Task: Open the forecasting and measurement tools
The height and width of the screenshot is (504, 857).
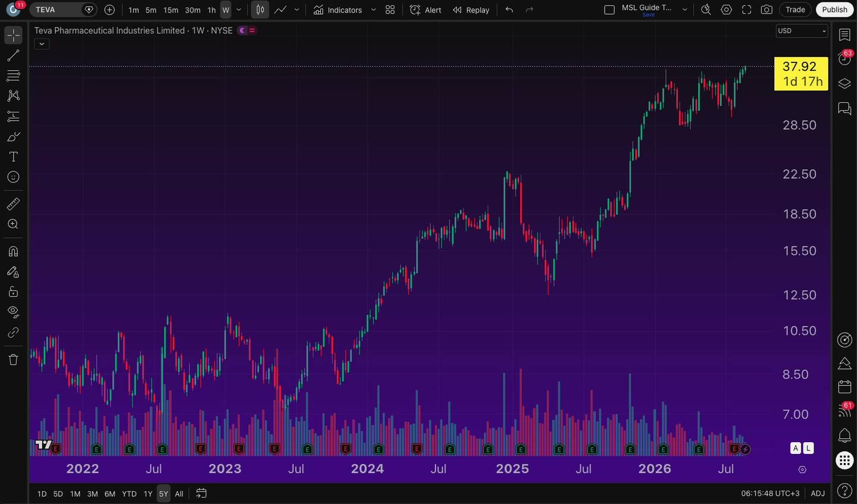Action: [13, 116]
